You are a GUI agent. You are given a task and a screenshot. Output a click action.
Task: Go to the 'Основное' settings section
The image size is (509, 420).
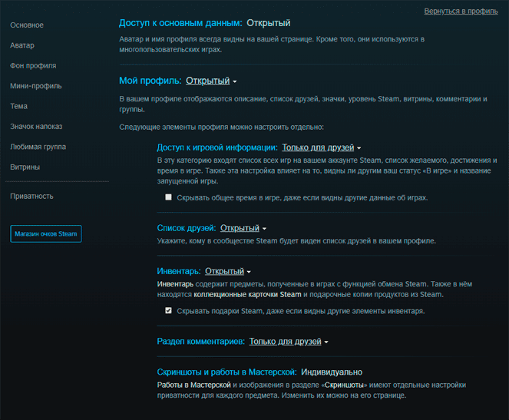click(27, 25)
